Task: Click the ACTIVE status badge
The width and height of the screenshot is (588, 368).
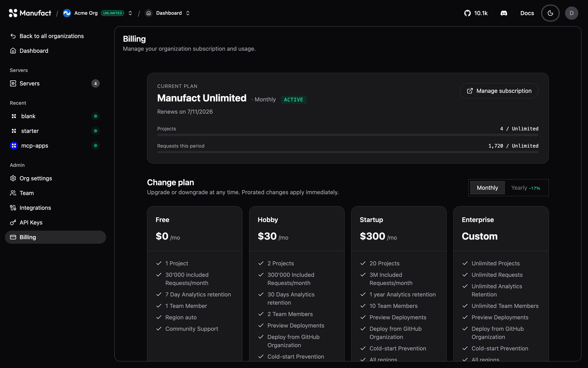Action: pos(294,100)
